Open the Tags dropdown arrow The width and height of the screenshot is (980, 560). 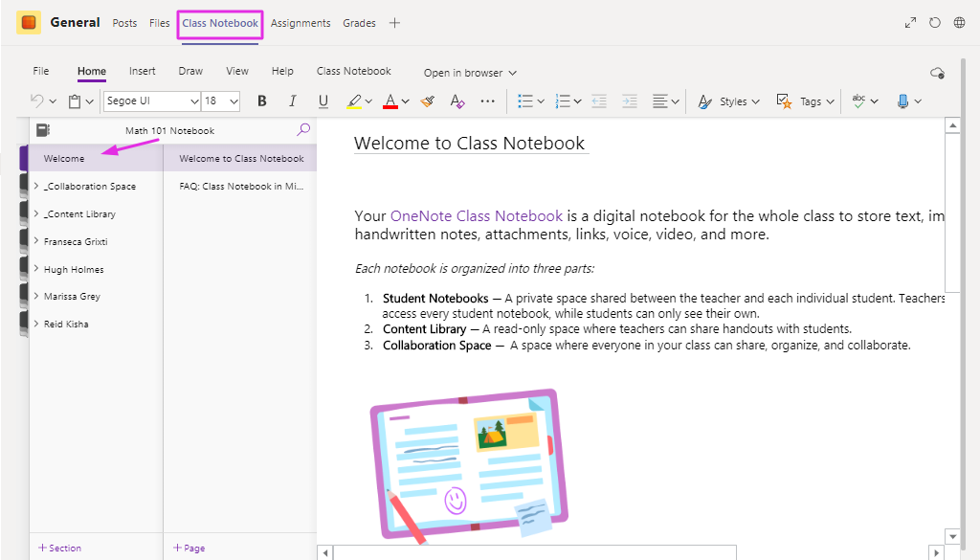(830, 101)
